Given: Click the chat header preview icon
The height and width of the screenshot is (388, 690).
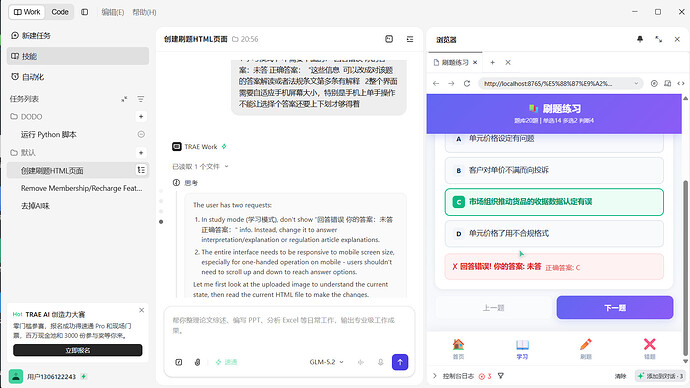Looking at the screenshot, I should (x=389, y=39).
